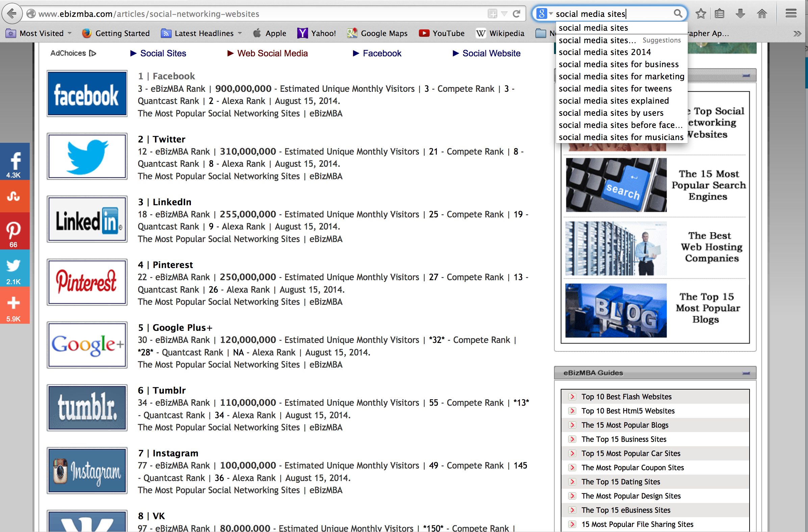Select suggestion 'social media sites for business'
Image resolution: width=808 pixels, height=532 pixels.
coord(618,64)
